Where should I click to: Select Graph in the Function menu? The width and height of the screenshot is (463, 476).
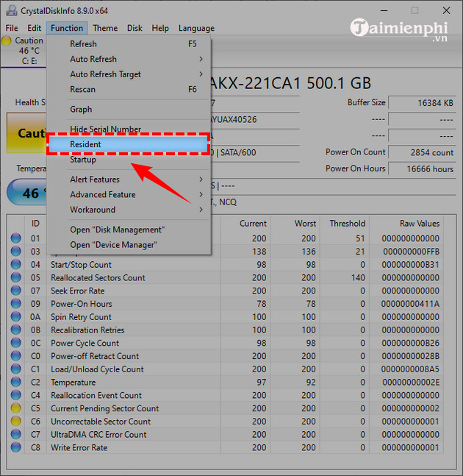click(x=129, y=110)
